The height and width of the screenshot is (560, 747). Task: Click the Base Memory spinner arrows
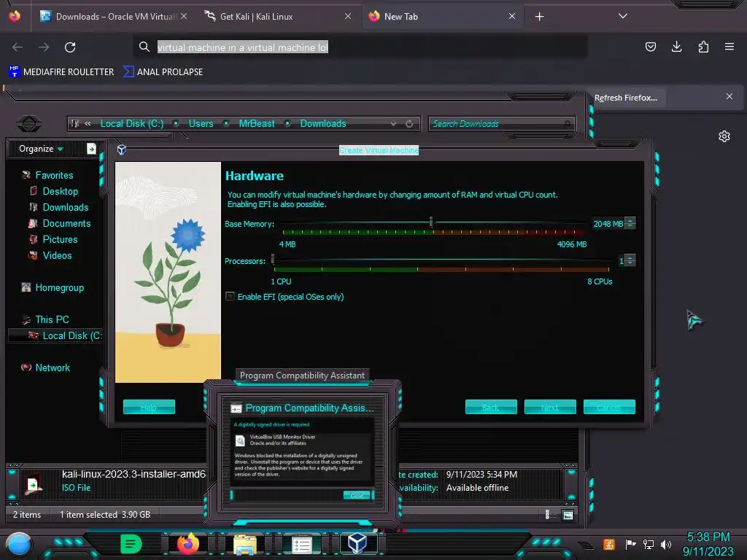[630, 223]
